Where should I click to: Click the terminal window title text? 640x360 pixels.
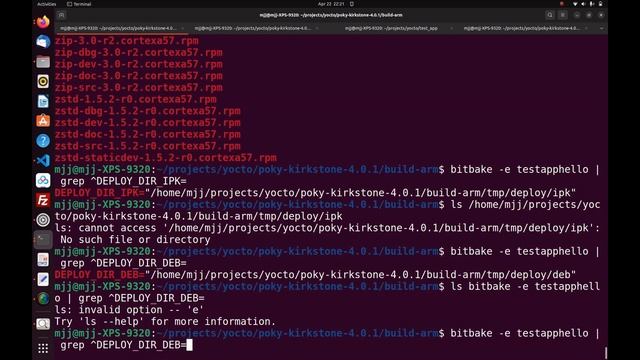pyautogui.click(x=331, y=15)
